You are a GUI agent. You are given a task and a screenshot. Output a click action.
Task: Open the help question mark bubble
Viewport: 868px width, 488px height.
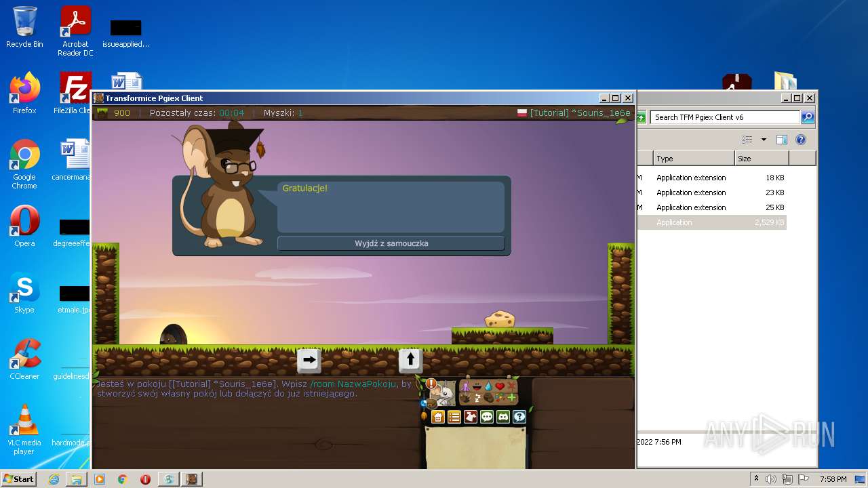(x=519, y=417)
